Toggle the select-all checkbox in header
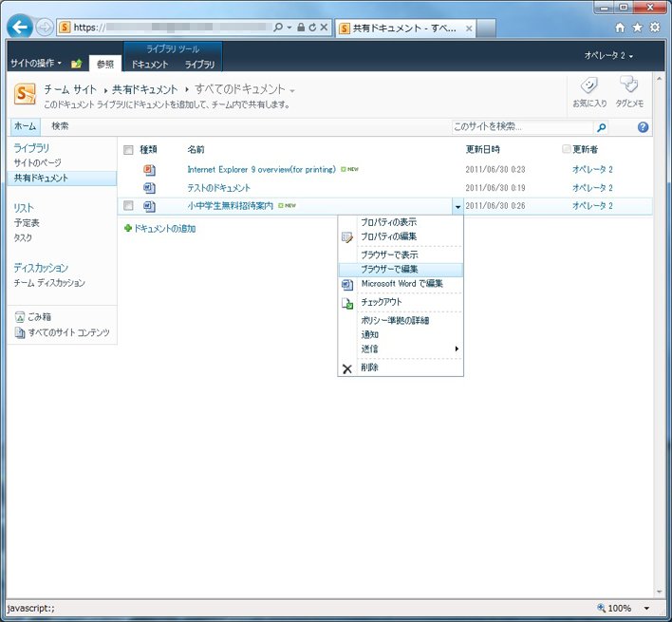 point(128,150)
